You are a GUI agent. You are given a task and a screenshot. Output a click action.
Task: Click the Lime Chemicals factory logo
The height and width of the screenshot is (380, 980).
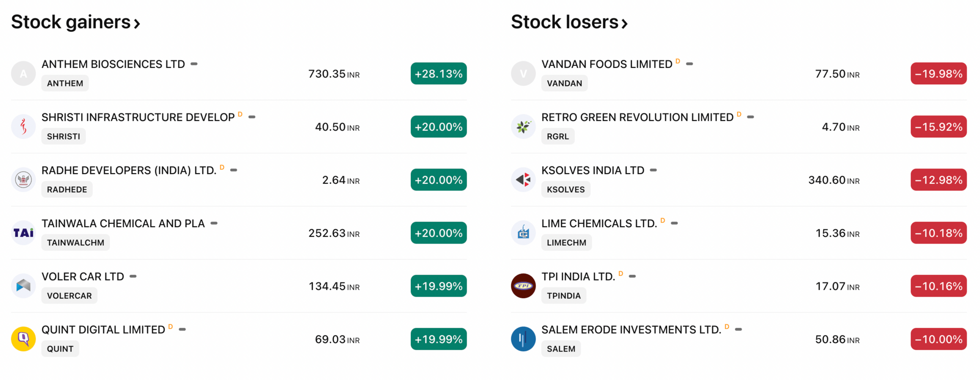pos(523,233)
